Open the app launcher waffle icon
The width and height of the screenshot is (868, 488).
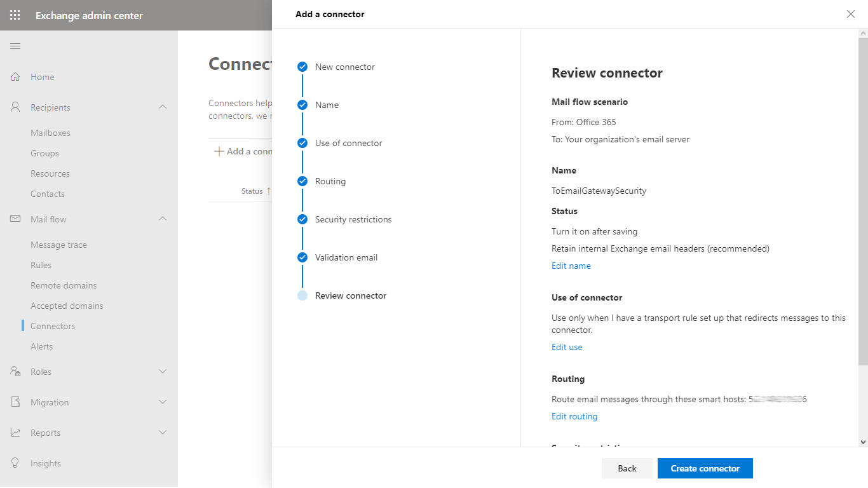(15, 15)
